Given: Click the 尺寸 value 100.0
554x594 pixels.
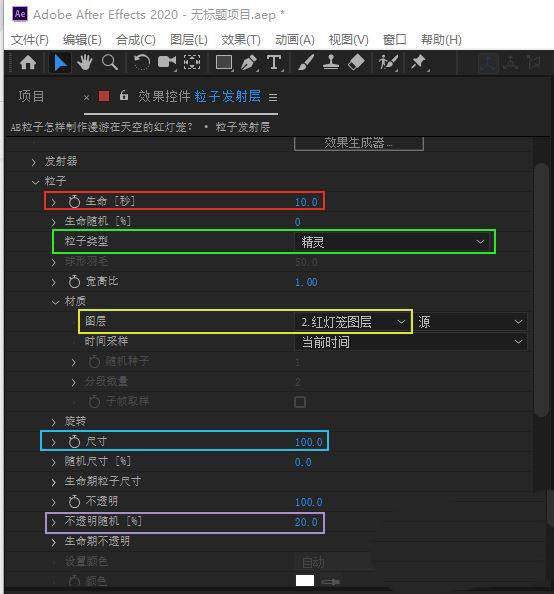Looking at the screenshot, I should click(308, 442).
